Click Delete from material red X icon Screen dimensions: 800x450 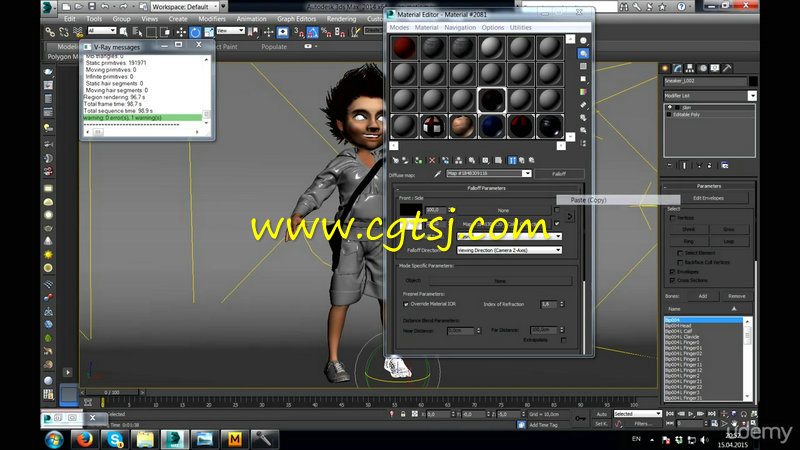click(432, 160)
